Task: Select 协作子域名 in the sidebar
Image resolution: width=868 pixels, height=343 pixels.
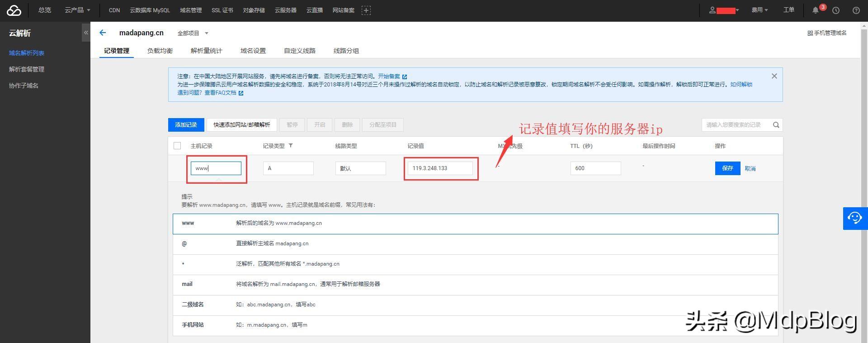Action: [x=24, y=86]
